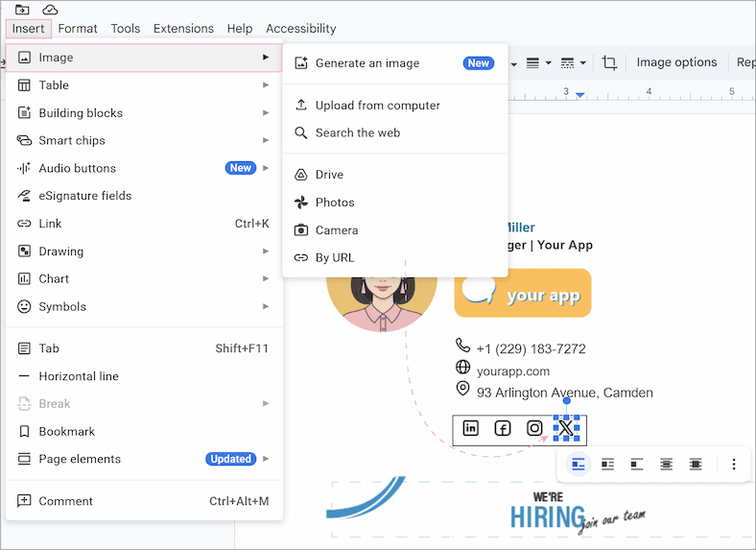Open the border weight dropdown
The width and height of the screenshot is (756, 550).
(x=538, y=63)
